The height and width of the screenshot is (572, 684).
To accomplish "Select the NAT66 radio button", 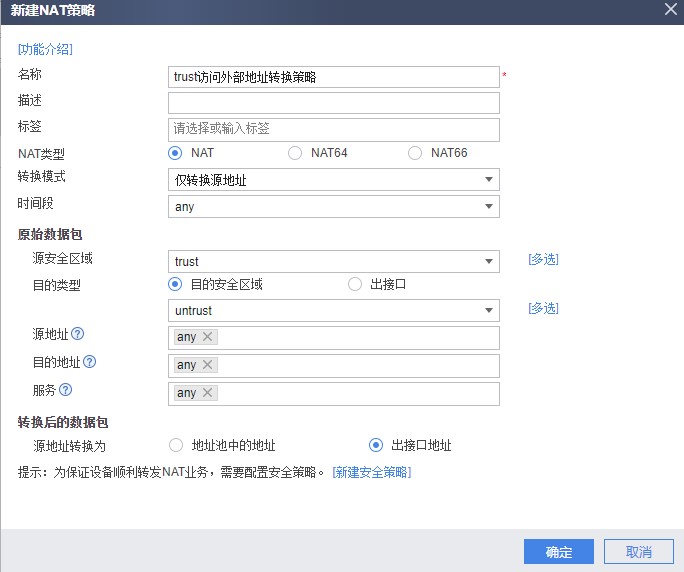I will [415, 153].
